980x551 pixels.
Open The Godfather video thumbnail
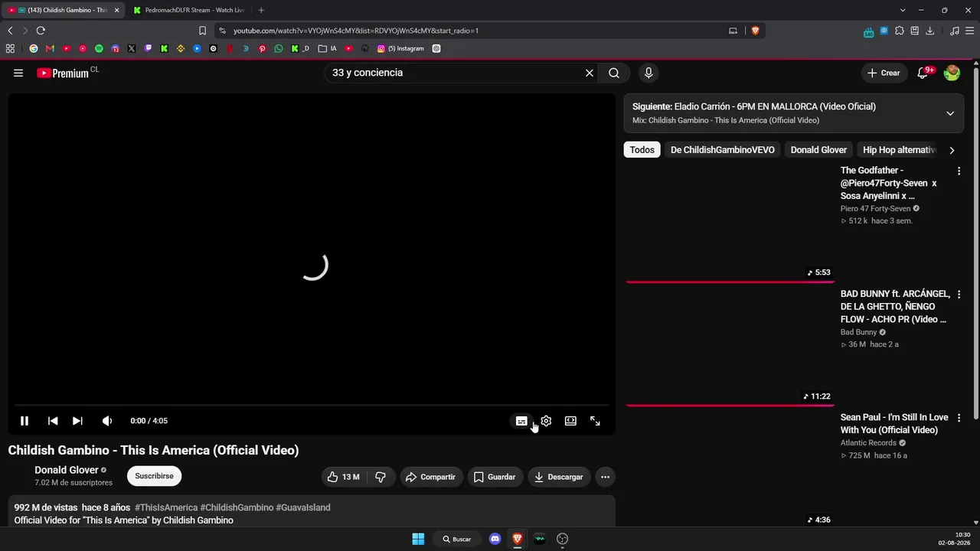[730, 222]
